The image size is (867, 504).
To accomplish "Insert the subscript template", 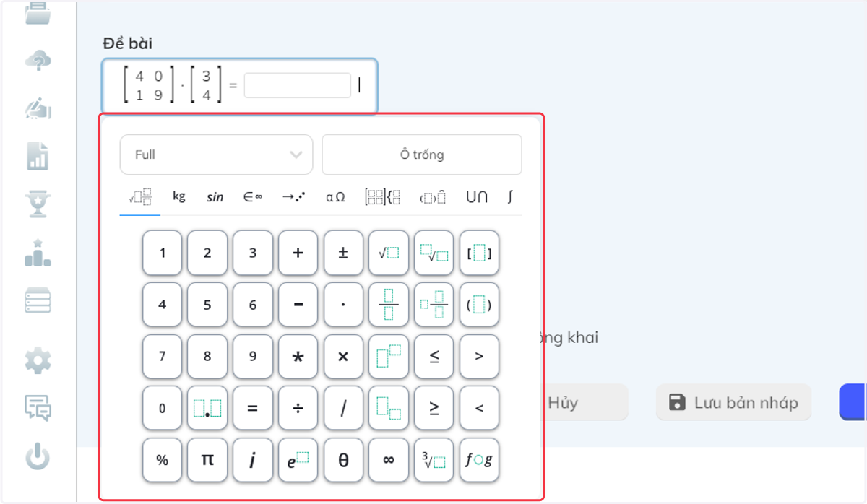I will (x=389, y=408).
